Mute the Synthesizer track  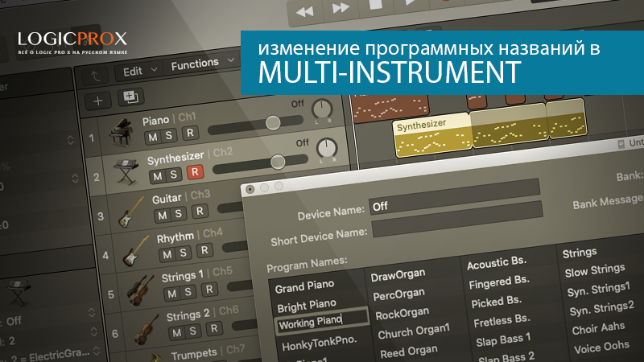tap(158, 176)
